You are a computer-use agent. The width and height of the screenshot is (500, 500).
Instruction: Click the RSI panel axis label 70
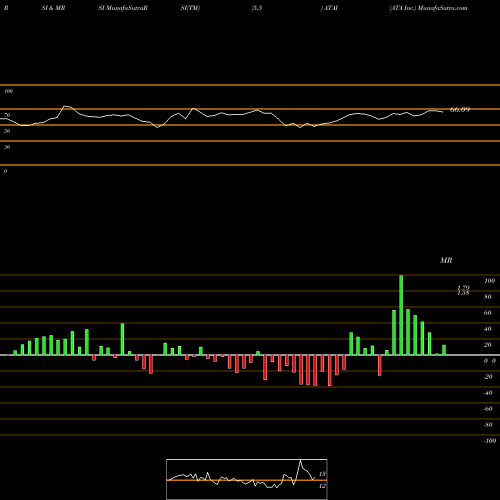[x=7, y=115]
